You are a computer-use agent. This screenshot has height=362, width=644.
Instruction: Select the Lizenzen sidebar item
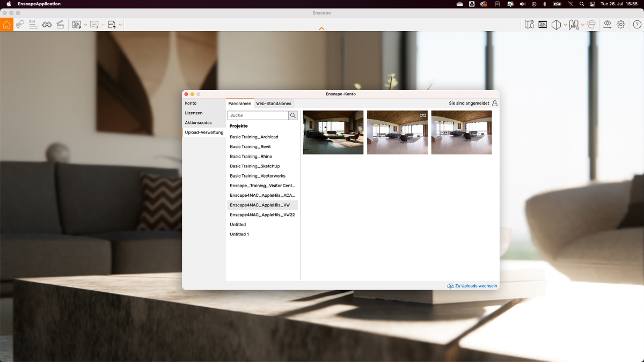(x=204, y=113)
